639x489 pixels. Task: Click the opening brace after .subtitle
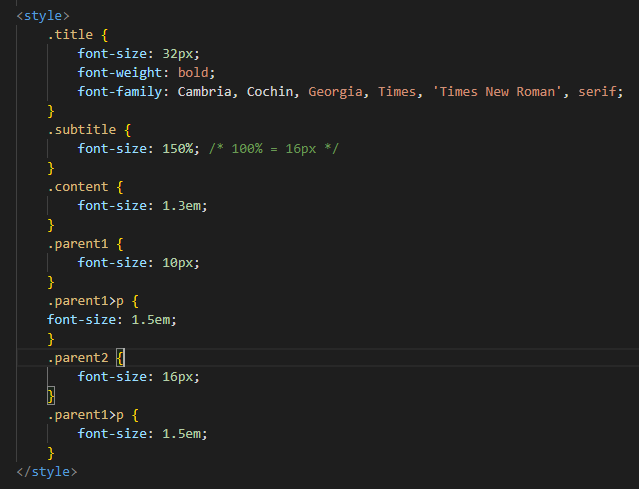(x=128, y=130)
